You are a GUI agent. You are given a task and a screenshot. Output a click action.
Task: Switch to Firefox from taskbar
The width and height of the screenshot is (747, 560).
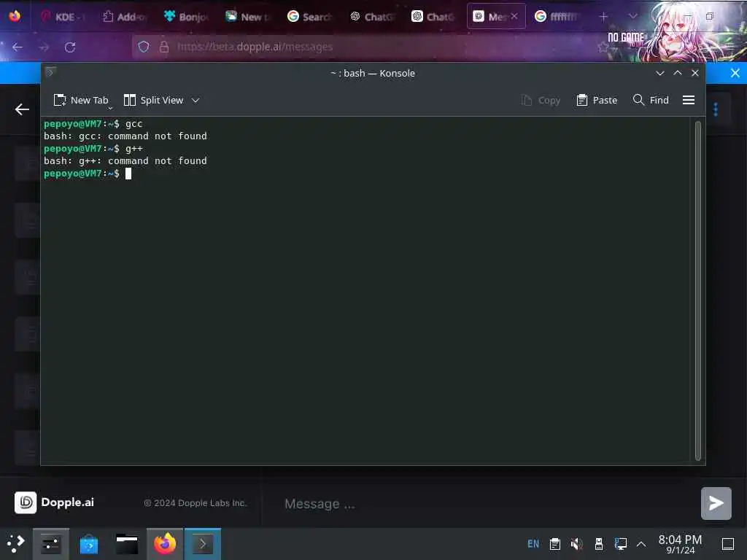click(164, 543)
